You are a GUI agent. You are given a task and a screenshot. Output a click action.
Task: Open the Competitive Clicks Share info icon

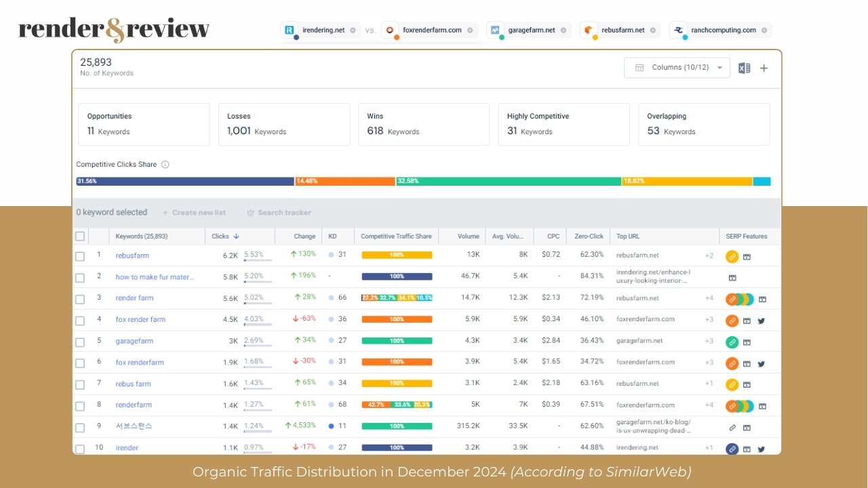(x=165, y=164)
